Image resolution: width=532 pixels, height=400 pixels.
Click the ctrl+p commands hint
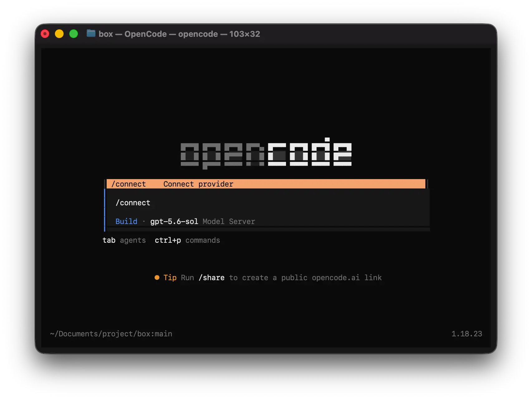click(187, 240)
